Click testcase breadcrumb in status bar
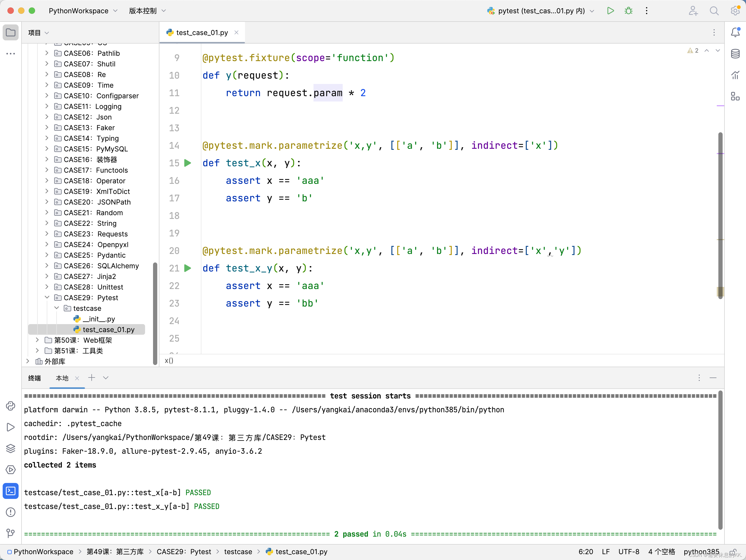This screenshot has height=560, width=746. (x=238, y=551)
